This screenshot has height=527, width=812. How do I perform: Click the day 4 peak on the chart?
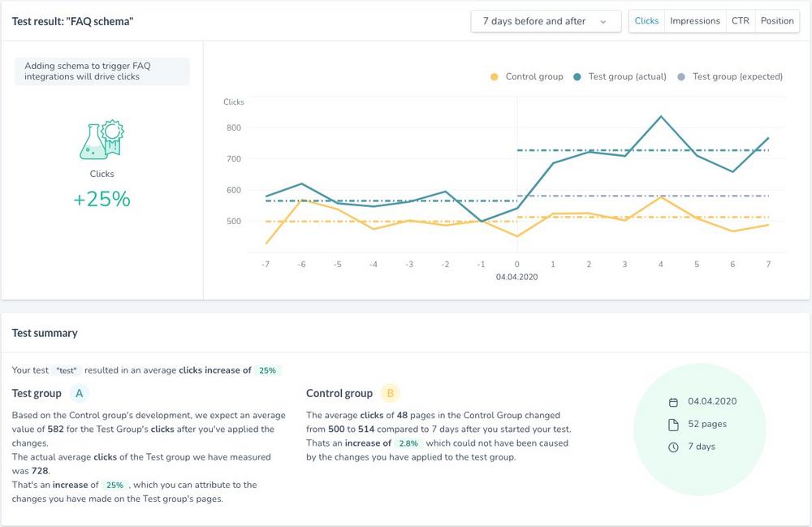[x=661, y=116]
